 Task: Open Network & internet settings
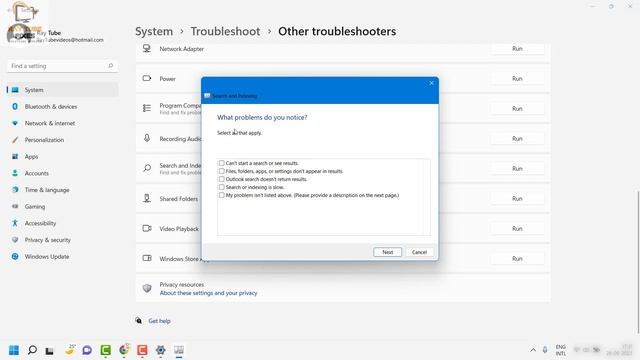(62, 123)
